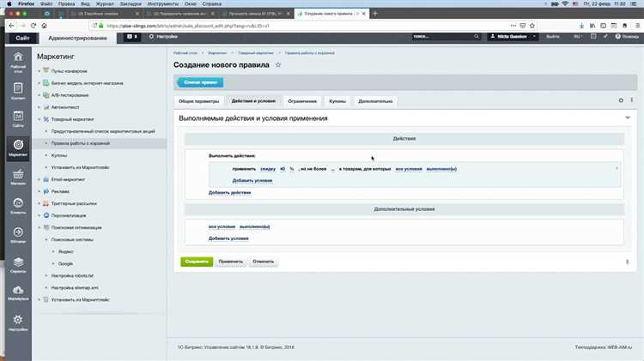Add the page to favorites with the star
This screenshot has width=644, height=361.
pyautogui.click(x=278, y=65)
